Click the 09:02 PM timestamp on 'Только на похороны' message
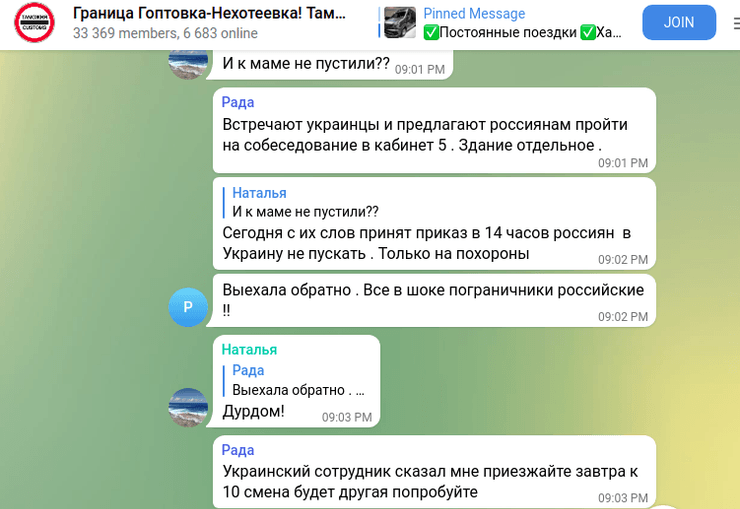 [622, 260]
